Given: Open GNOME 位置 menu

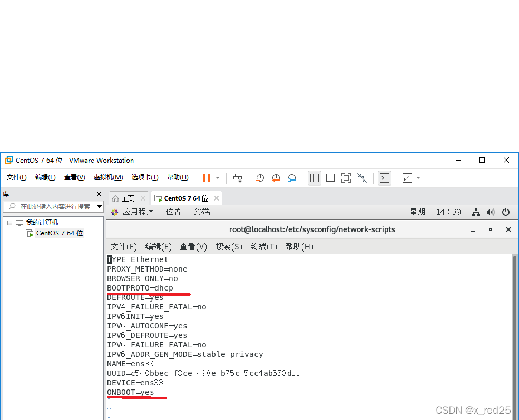Looking at the screenshot, I should click(x=174, y=212).
